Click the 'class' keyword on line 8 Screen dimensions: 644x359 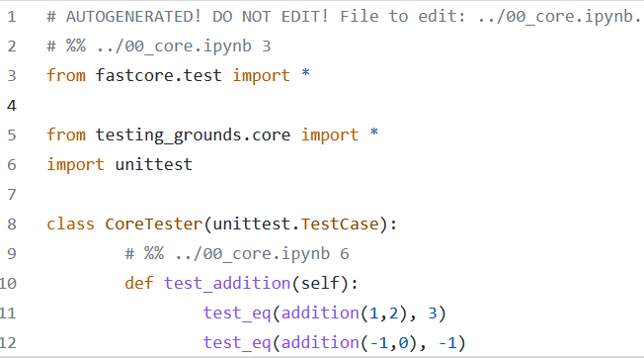70,224
